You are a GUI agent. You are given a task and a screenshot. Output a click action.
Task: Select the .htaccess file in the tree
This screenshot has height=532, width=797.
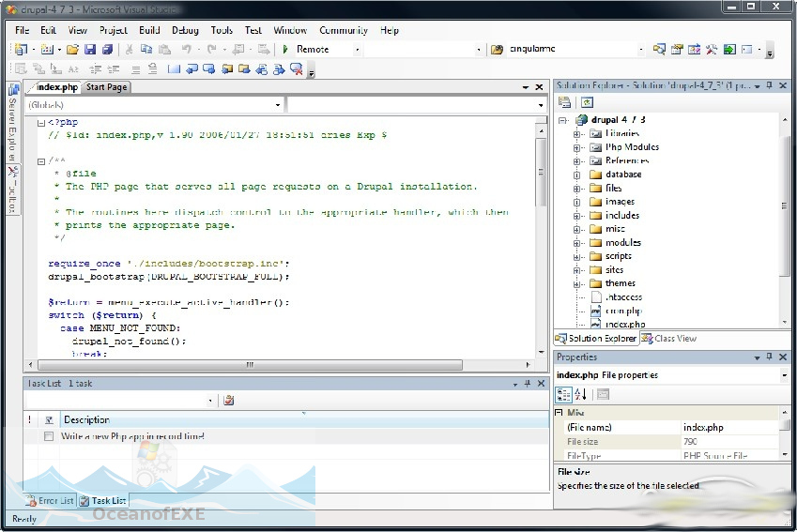[x=623, y=297]
